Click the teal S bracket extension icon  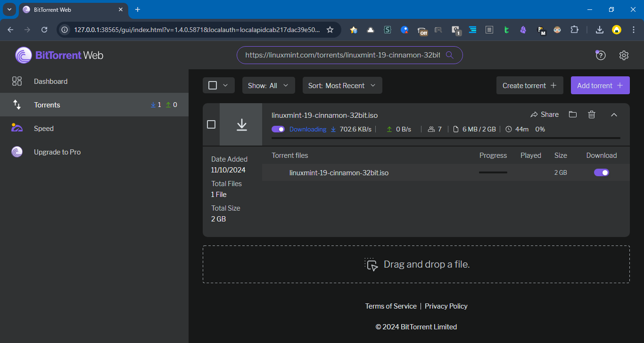(x=388, y=30)
